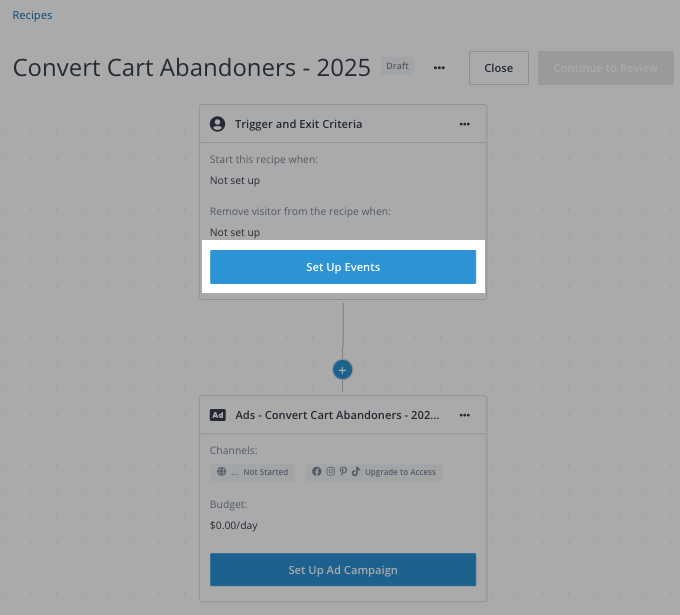Viewport: 680px width, 615px height.
Task: Click the Facebook channel icon
Action: pos(317,471)
